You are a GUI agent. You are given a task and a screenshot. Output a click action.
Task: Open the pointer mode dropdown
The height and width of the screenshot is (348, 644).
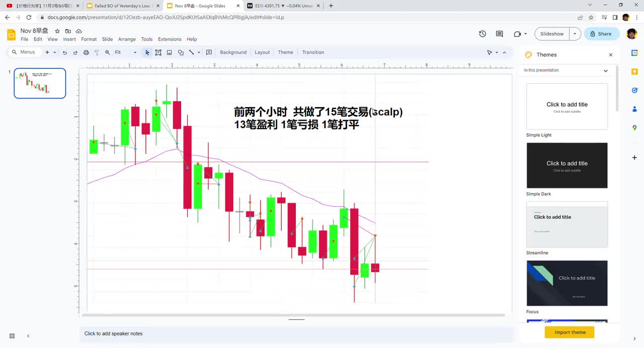[497, 52]
